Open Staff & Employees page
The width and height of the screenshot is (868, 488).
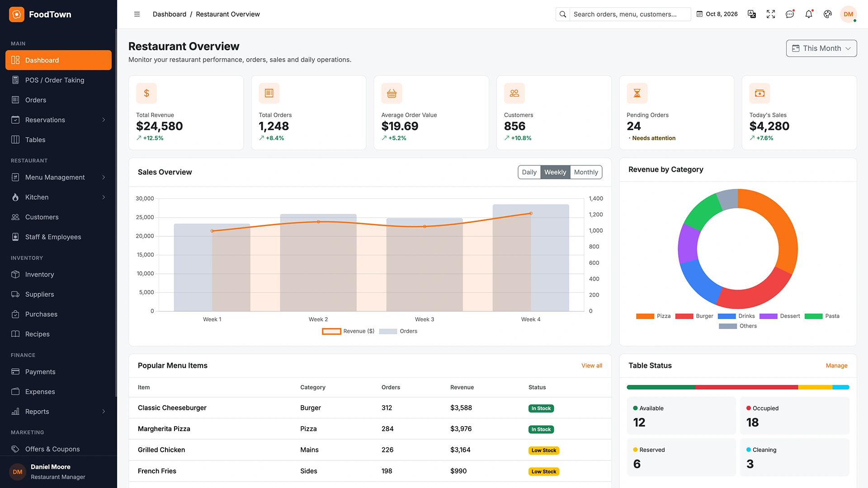point(58,237)
